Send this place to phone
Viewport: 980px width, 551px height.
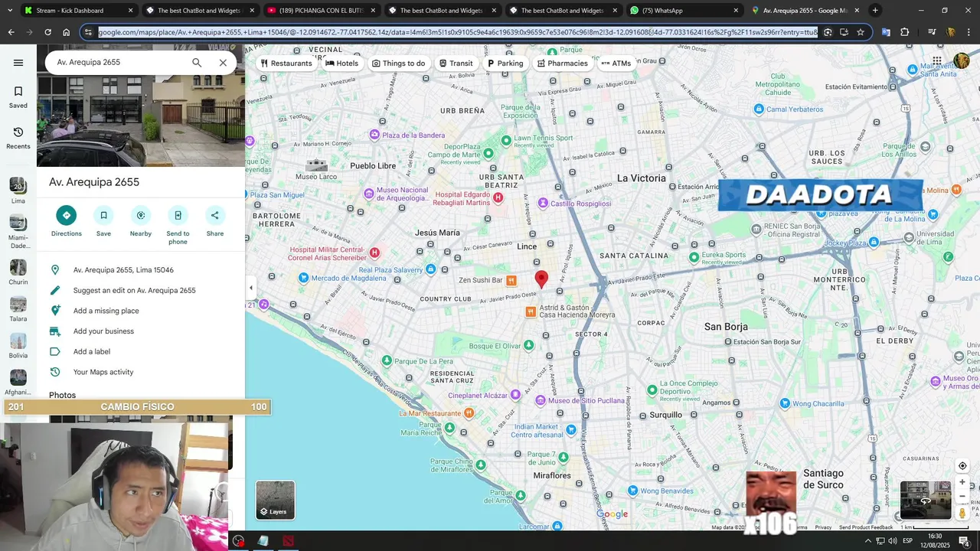[x=178, y=225]
